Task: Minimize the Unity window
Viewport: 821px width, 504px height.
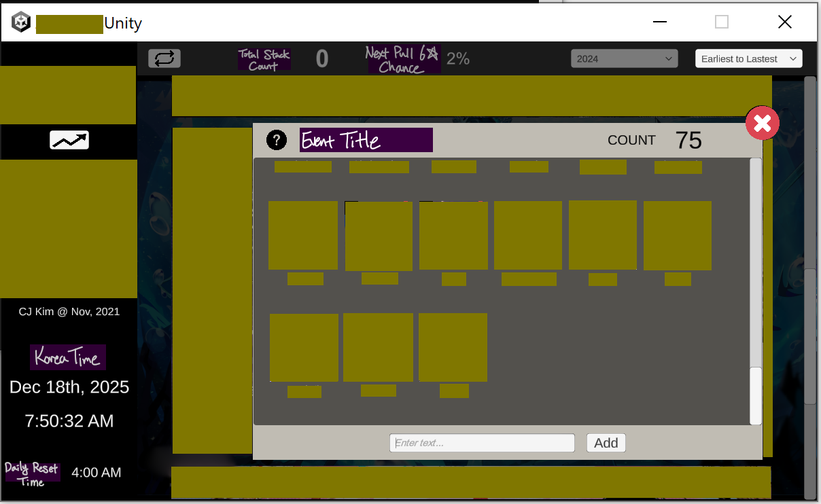Action: [x=659, y=22]
